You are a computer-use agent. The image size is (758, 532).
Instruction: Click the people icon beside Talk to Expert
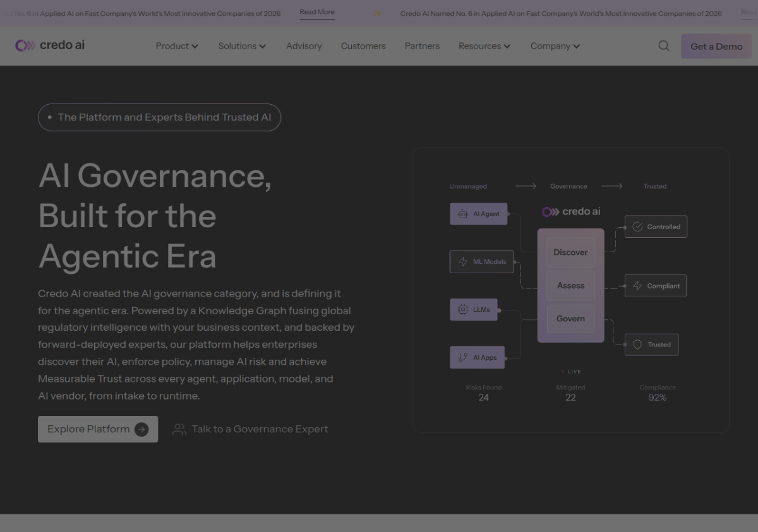(179, 429)
